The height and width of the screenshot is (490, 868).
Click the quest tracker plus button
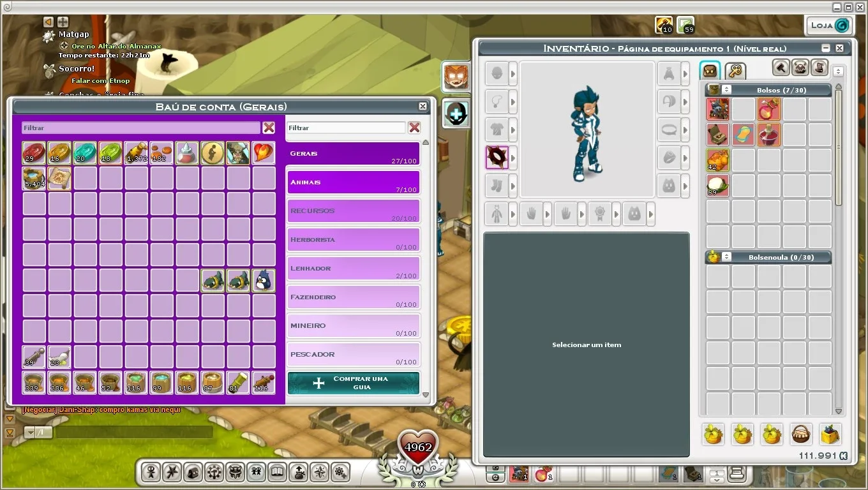click(63, 22)
